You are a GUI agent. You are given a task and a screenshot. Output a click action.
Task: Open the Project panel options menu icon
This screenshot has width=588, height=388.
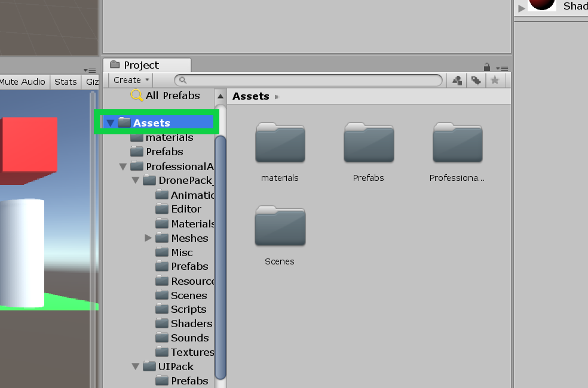[503, 68]
